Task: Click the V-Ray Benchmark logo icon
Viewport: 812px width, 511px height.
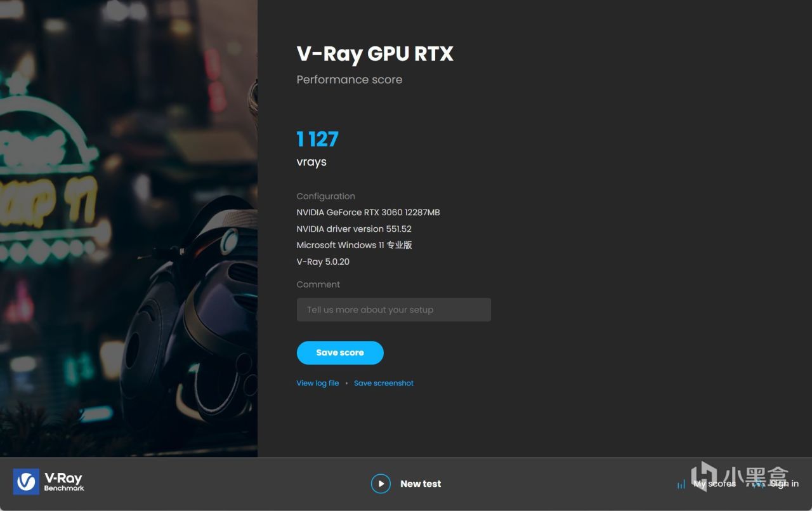Action: pos(26,482)
